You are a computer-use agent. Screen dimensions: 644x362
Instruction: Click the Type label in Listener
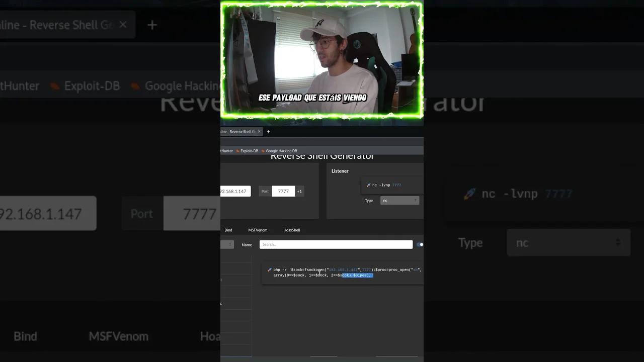point(369,201)
